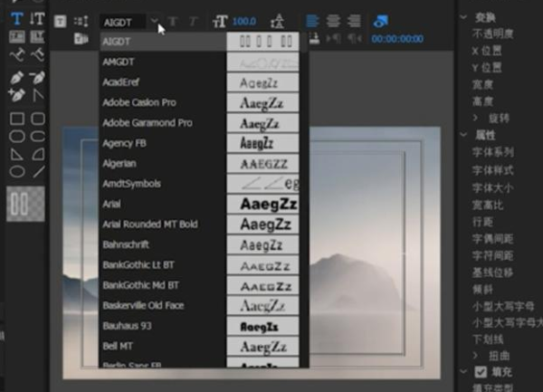Click the style preview thumbnail below tools
The height and width of the screenshot is (392, 543).
25,204
